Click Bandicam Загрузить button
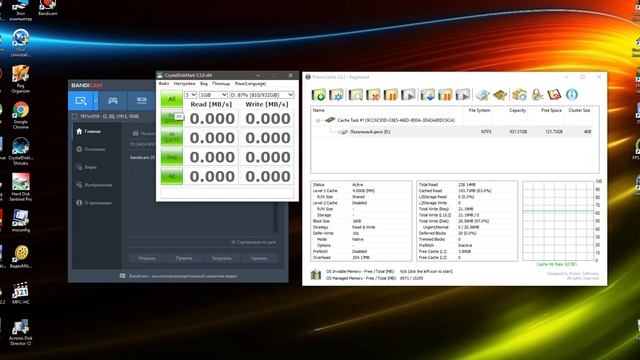Screen dimensions: 640x360 (x=222, y=258)
